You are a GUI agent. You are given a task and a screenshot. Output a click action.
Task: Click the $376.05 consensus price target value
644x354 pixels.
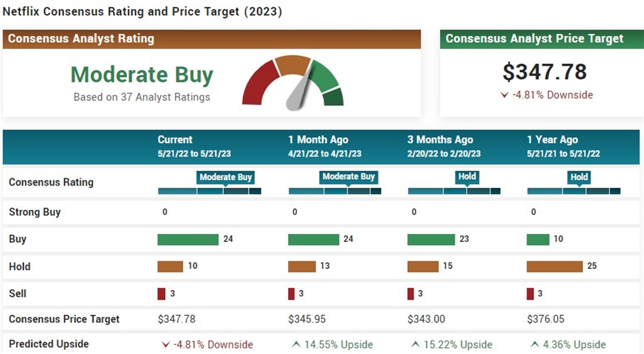[x=545, y=319]
